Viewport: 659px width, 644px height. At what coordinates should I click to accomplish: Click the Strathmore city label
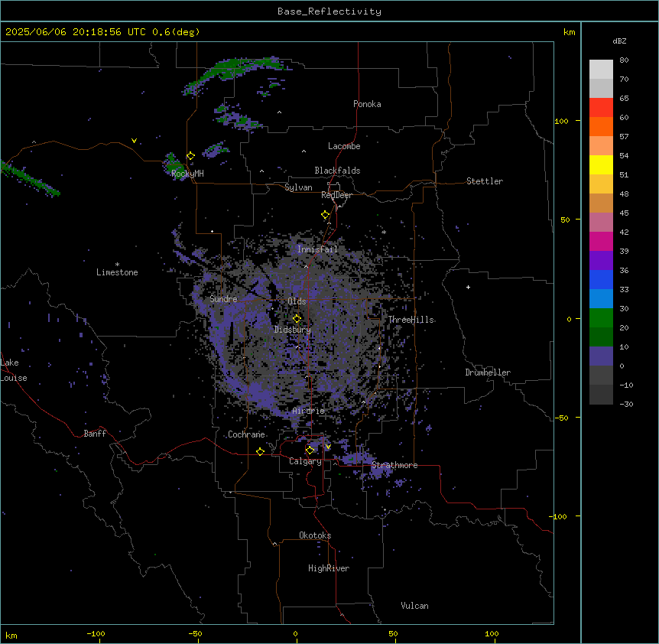click(x=394, y=465)
